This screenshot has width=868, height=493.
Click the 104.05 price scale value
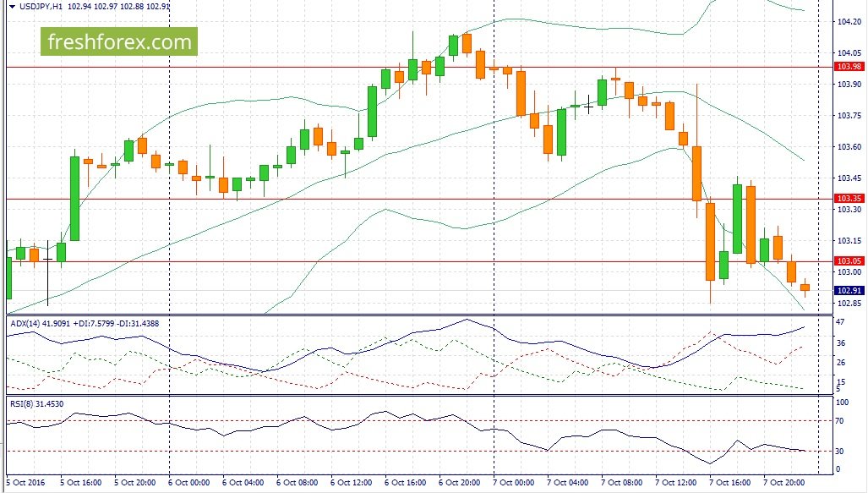(849, 53)
